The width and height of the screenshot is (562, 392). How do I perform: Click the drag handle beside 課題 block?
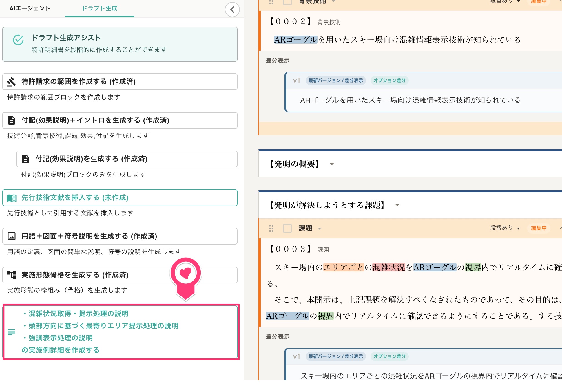click(271, 228)
